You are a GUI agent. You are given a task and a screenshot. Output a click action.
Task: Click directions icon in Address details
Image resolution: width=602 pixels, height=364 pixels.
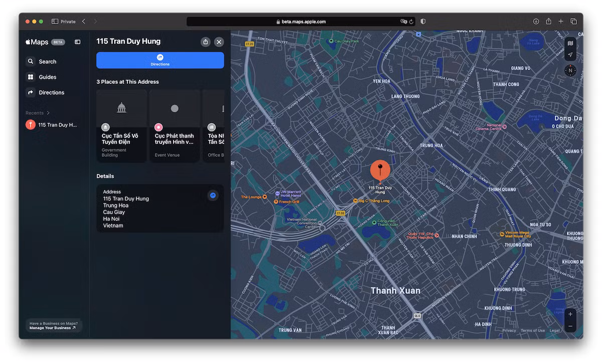(213, 196)
